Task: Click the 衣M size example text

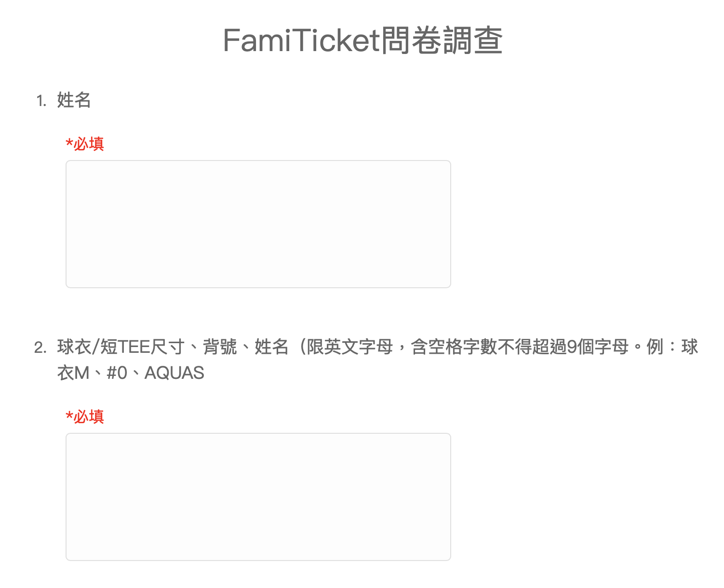Action: 73,373
